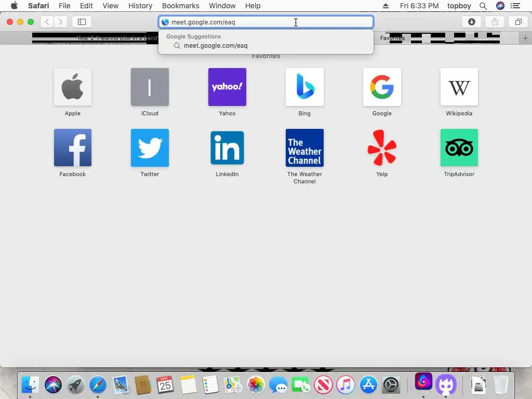This screenshot has height=399, width=532.
Task: Open Notification Center list icon
Action: click(x=515, y=6)
